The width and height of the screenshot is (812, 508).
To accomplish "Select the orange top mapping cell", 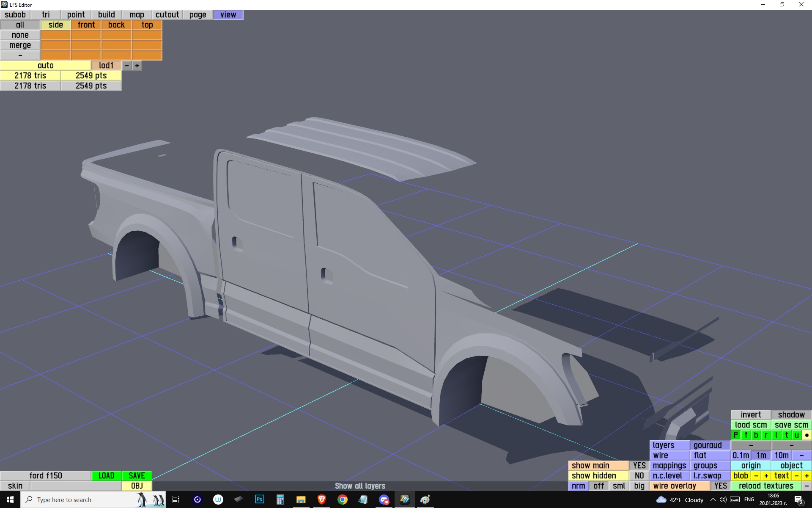I will 147,25.
